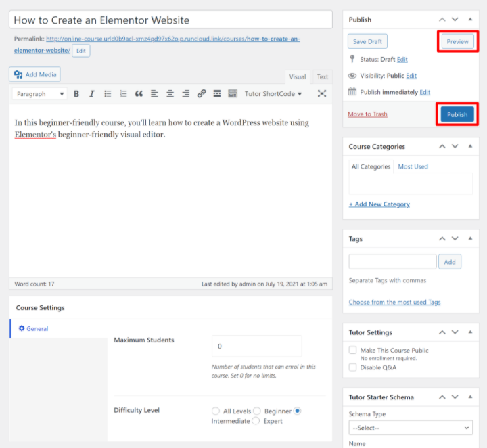The width and height of the screenshot is (487, 448).
Task: Open the Paragraph format dropdown
Action: [x=40, y=94]
